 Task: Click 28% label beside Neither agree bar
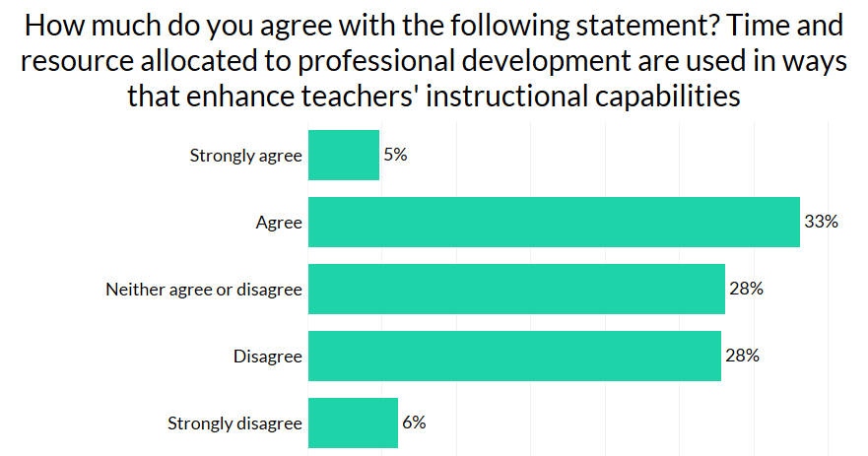(746, 289)
